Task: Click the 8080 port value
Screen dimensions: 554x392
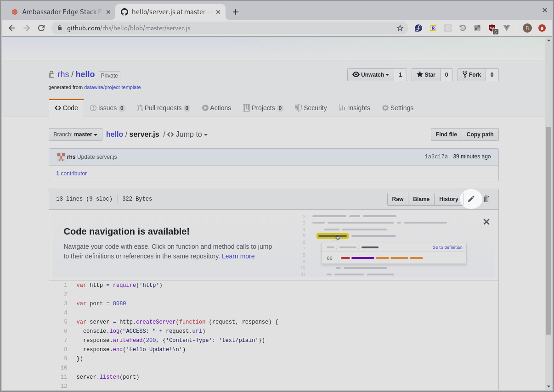Action: pos(119,303)
